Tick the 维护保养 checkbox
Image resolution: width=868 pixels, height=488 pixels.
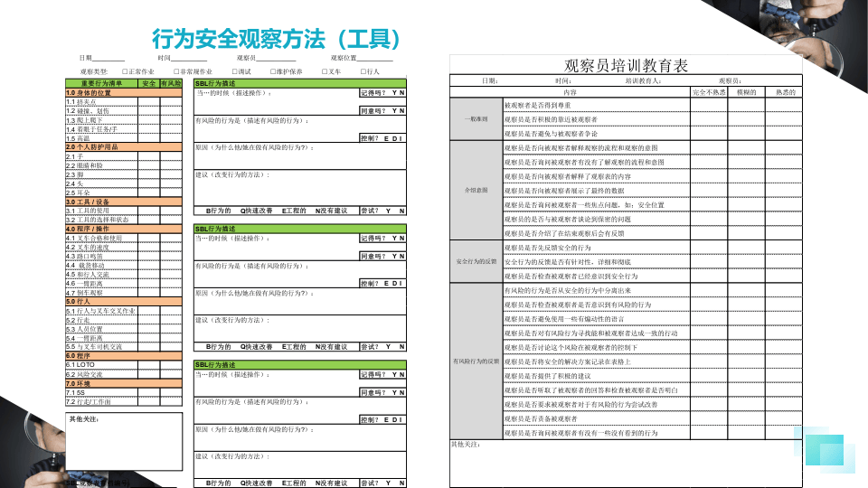[x=273, y=71]
